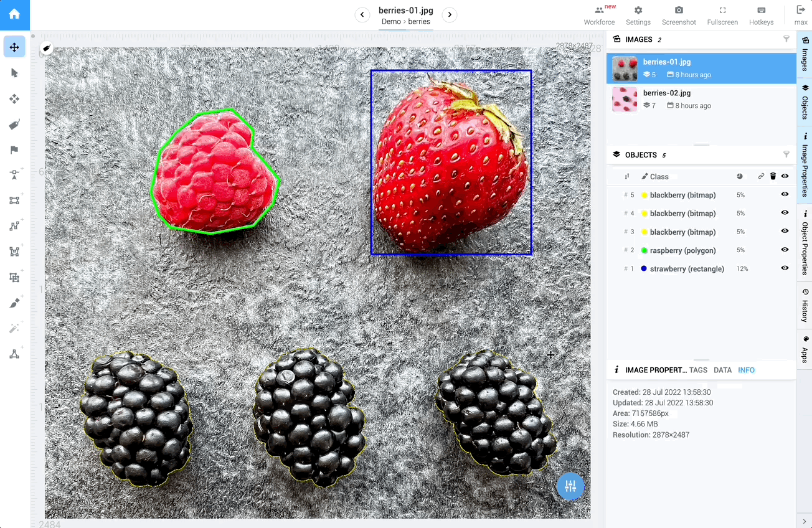
Task: Delete all objects trash icon
Action: tap(773, 176)
